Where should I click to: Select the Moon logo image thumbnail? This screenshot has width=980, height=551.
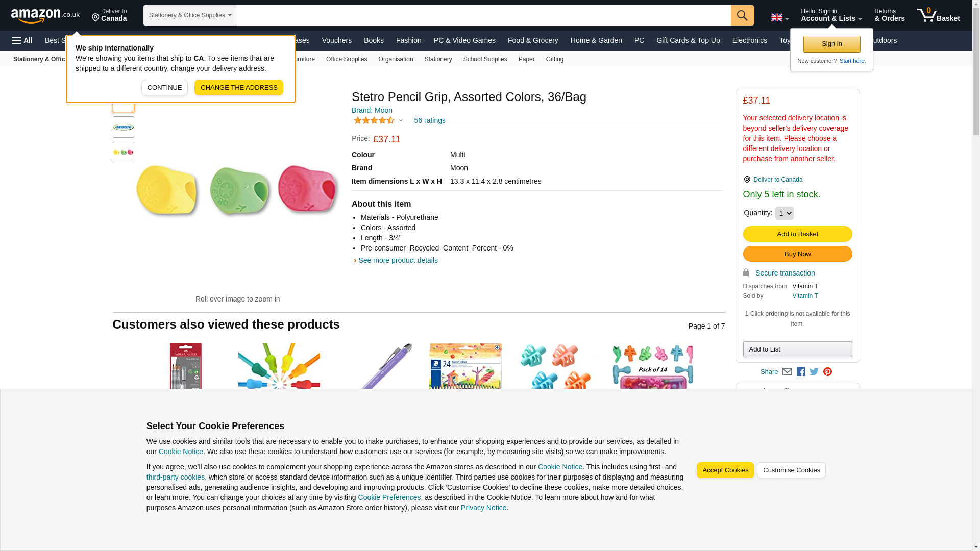[x=124, y=127]
